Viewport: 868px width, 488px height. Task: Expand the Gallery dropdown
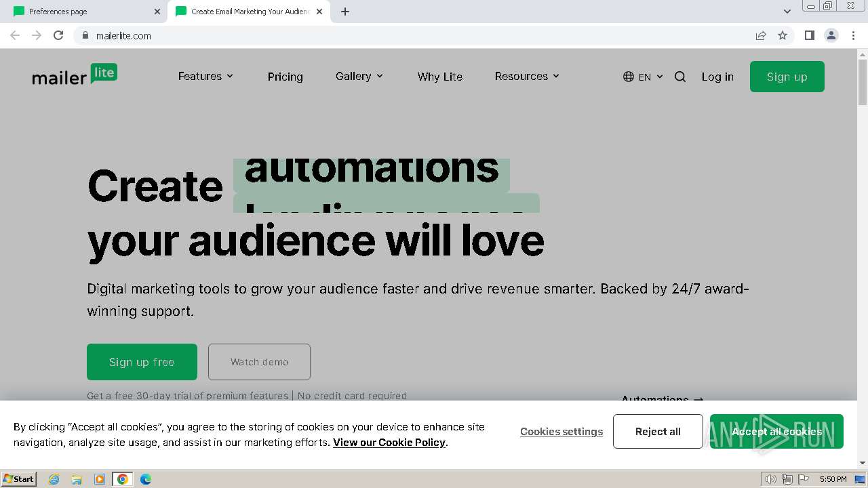coord(359,76)
